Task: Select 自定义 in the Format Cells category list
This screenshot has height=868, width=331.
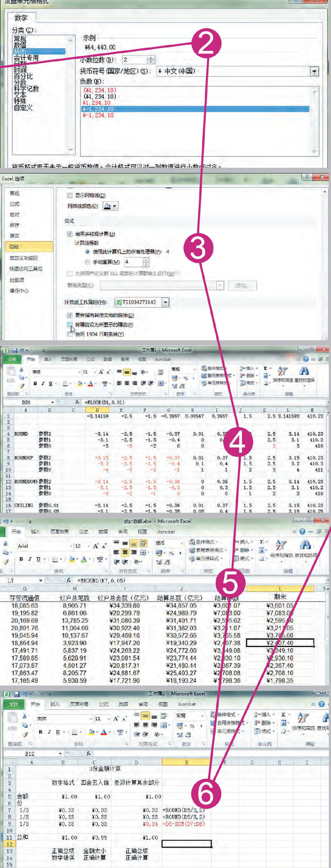Action: coord(24,107)
